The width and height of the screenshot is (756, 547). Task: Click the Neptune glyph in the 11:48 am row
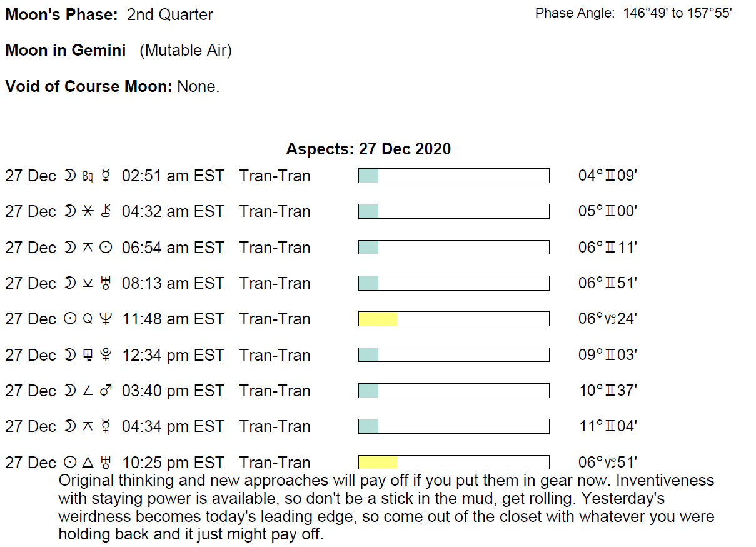click(x=106, y=319)
